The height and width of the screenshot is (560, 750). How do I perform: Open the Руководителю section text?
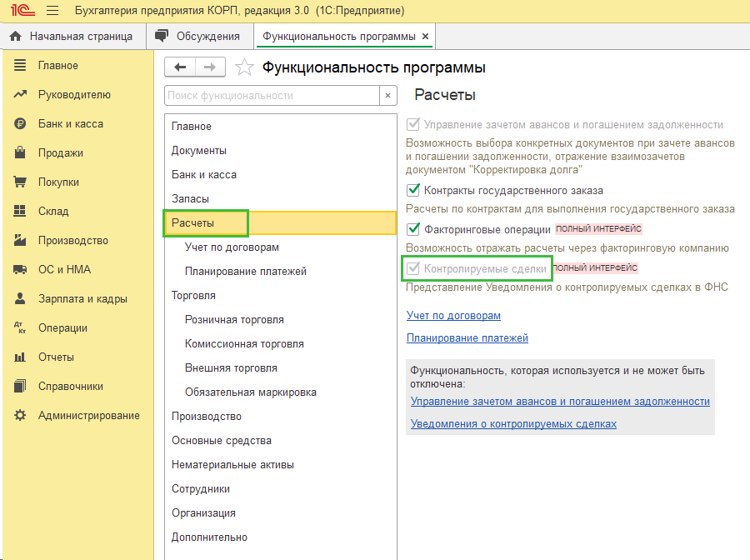point(74,95)
